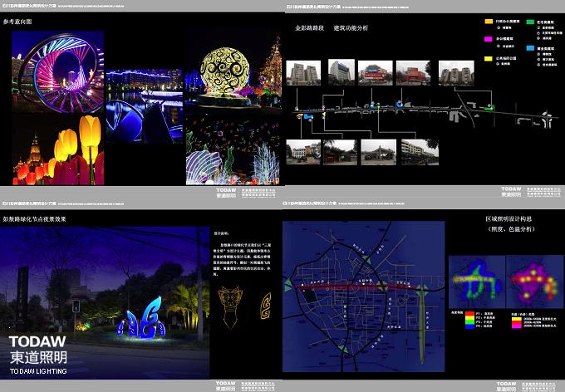Image resolution: width=565 pixels, height=392 pixels.
Task: Click the golden mask line-art icon
Action: 229,296
